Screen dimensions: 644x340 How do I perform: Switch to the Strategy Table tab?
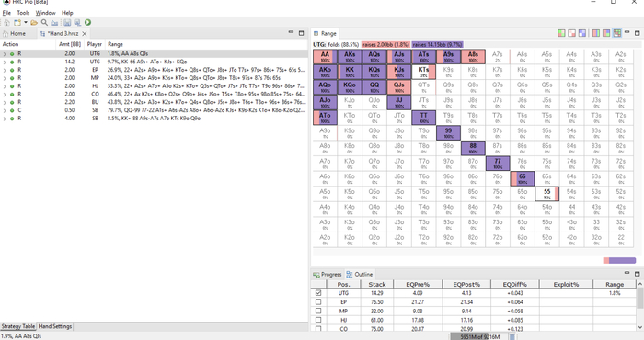pos(18,326)
